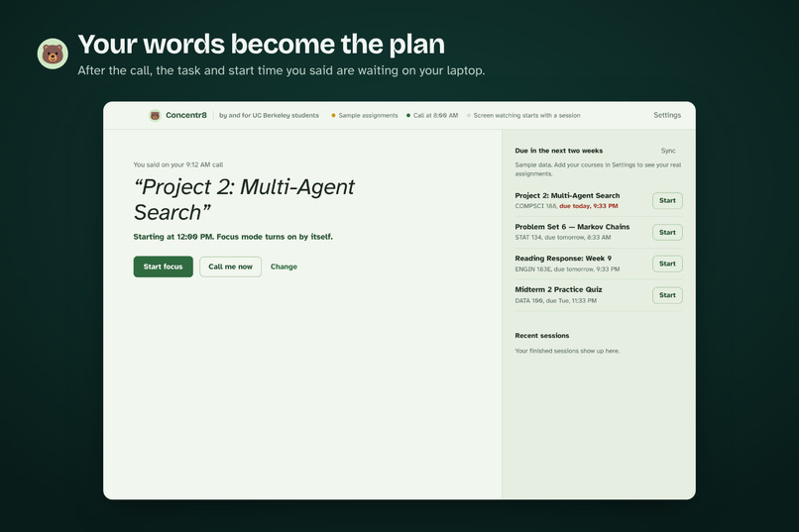Click "DATA 100, due Tue, 11:33 PM"
The width and height of the screenshot is (799, 532).
pyautogui.click(x=555, y=301)
